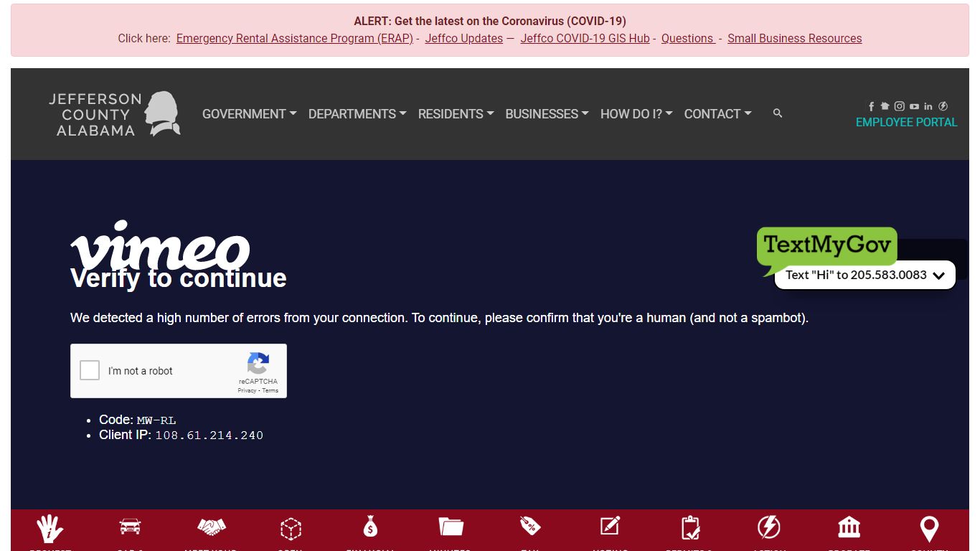
Task: Open the Nextdoor house icon
Action: click(x=885, y=106)
